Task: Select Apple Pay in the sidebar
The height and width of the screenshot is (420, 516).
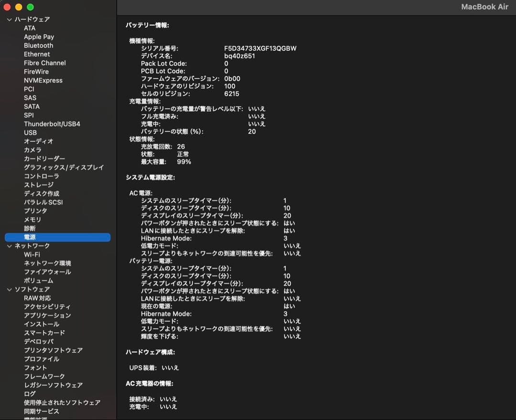Action: pos(39,37)
